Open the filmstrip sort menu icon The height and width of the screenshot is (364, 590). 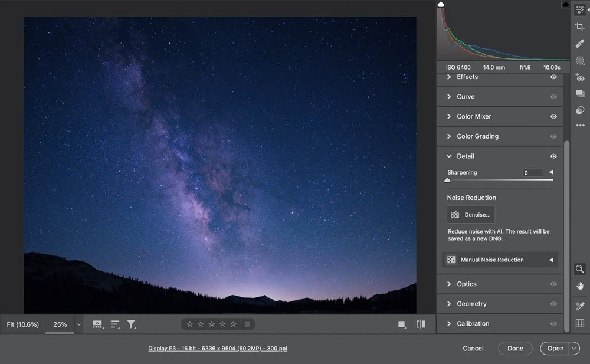point(115,324)
